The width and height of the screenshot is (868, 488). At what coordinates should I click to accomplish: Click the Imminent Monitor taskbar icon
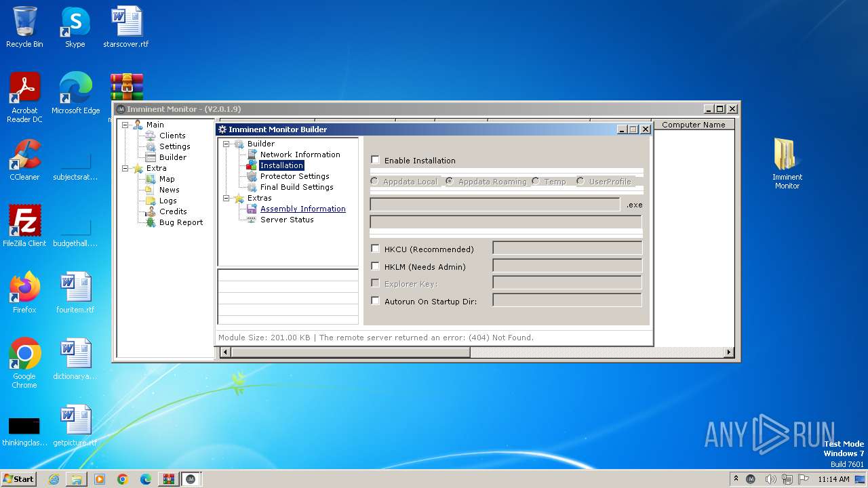191,479
